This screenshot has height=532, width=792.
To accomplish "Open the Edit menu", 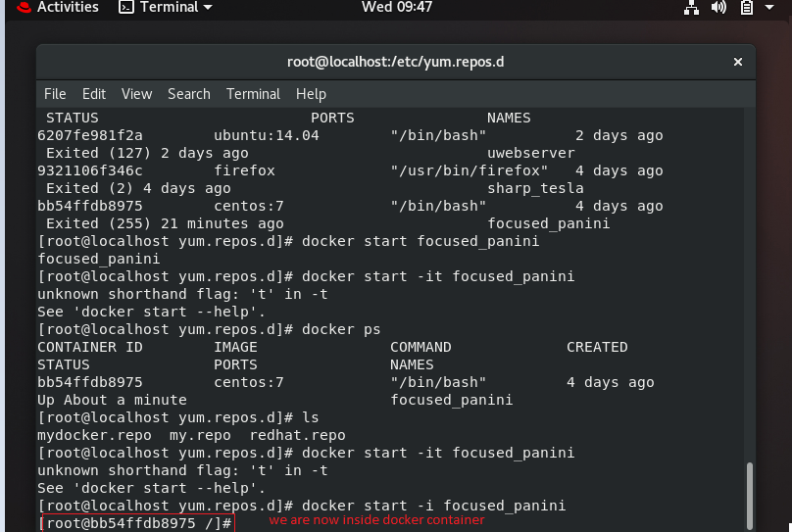I will click(x=94, y=94).
